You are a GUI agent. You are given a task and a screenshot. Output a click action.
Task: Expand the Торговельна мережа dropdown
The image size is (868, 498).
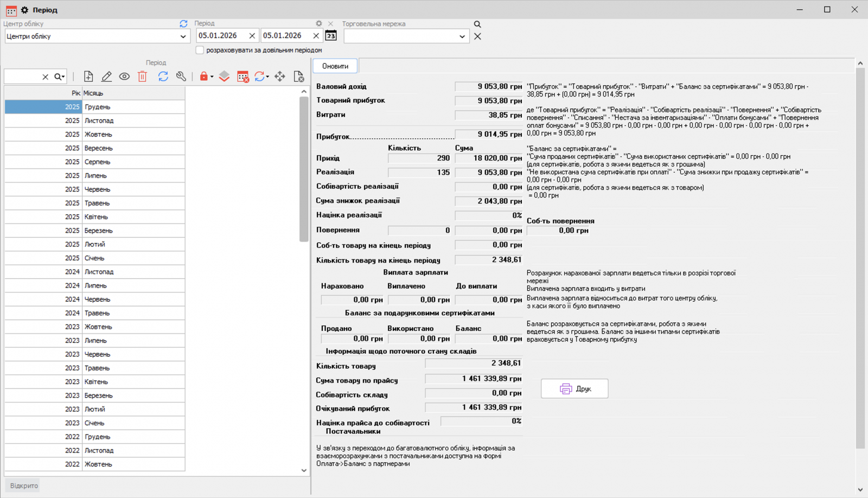click(x=462, y=36)
